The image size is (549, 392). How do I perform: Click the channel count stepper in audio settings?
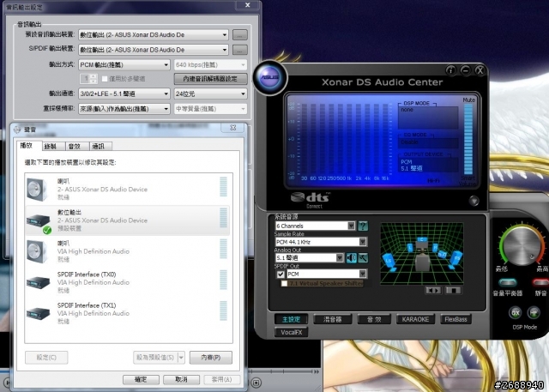pyautogui.click(x=88, y=79)
